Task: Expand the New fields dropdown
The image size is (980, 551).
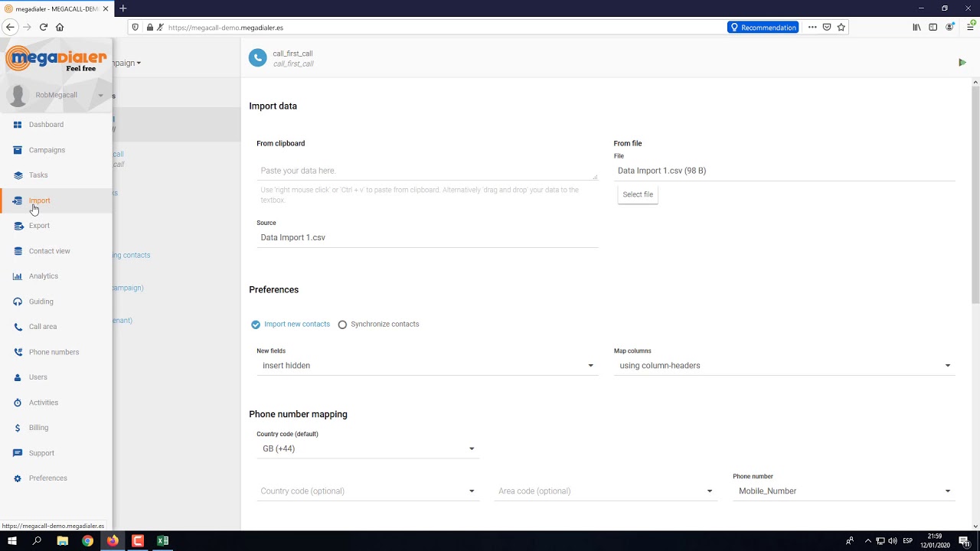Action: pos(427,366)
